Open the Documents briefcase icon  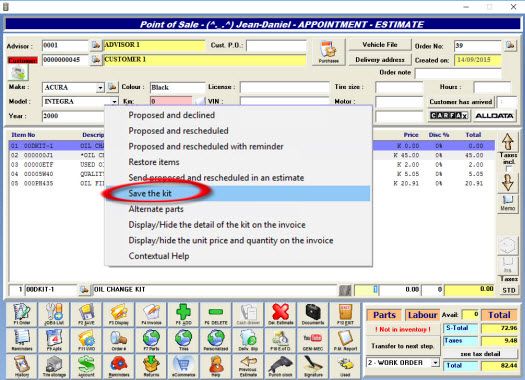[x=313, y=314]
